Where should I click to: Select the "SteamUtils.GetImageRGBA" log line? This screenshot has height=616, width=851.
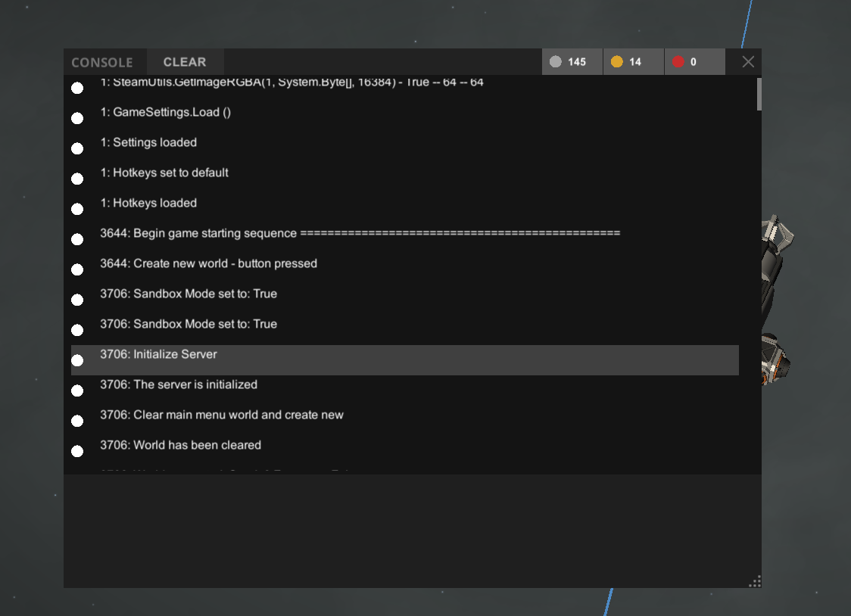pos(291,82)
